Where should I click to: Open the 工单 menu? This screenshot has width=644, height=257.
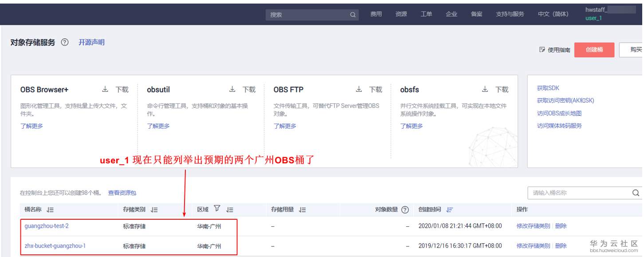click(x=426, y=14)
